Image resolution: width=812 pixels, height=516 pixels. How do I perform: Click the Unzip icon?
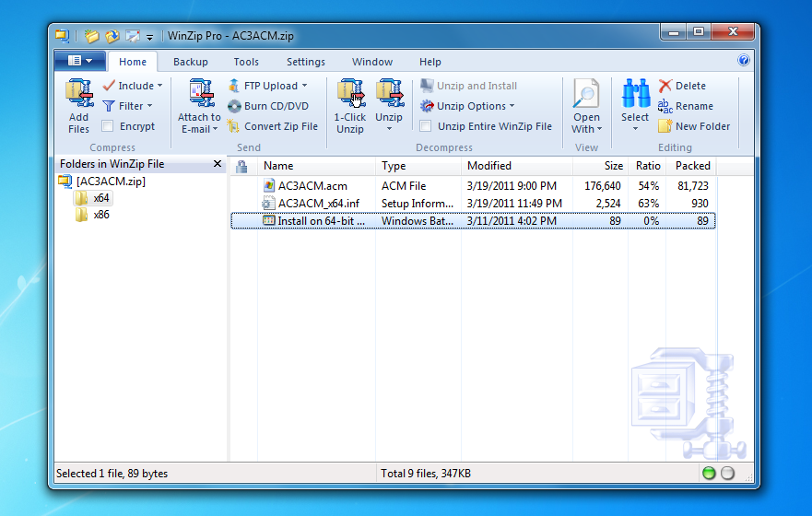(x=390, y=93)
